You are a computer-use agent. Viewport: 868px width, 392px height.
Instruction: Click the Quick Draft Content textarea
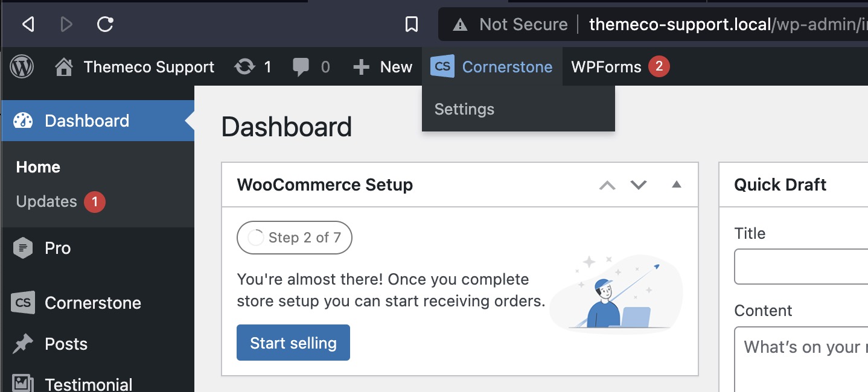tap(801, 359)
